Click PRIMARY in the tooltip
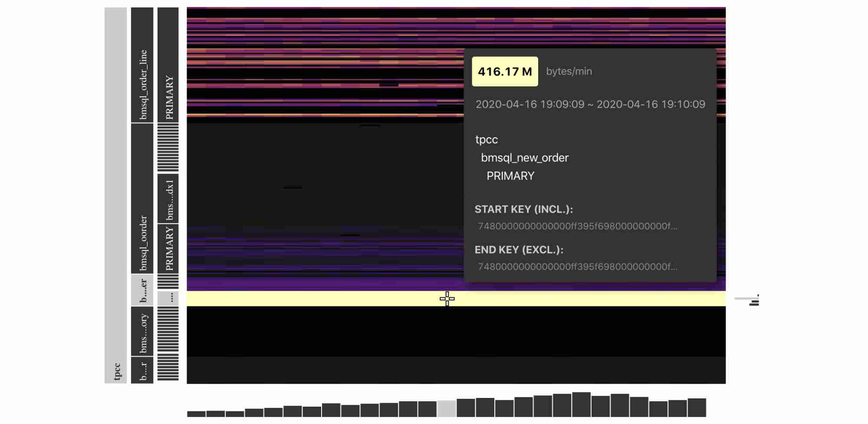Image resolution: width=868 pixels, height=424 pixels. pos(510,176)
